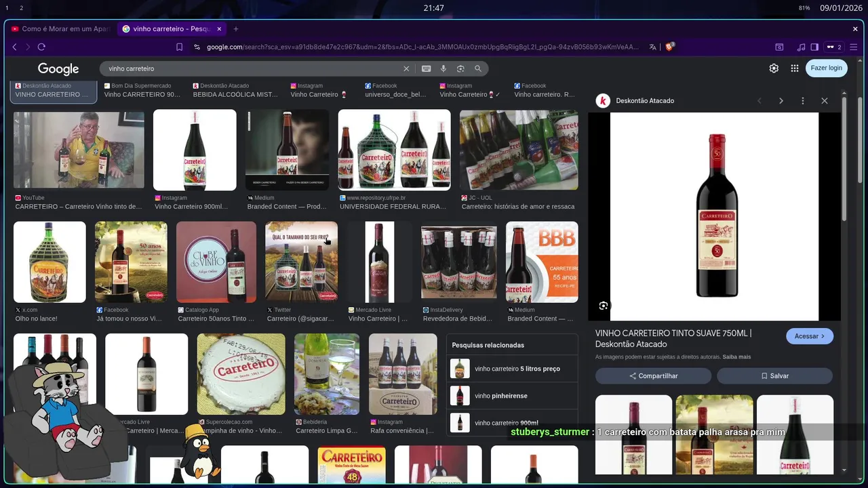Screen dimensions: 868x488
Task: Open Google quick settings gear
Action: point(774,68)
